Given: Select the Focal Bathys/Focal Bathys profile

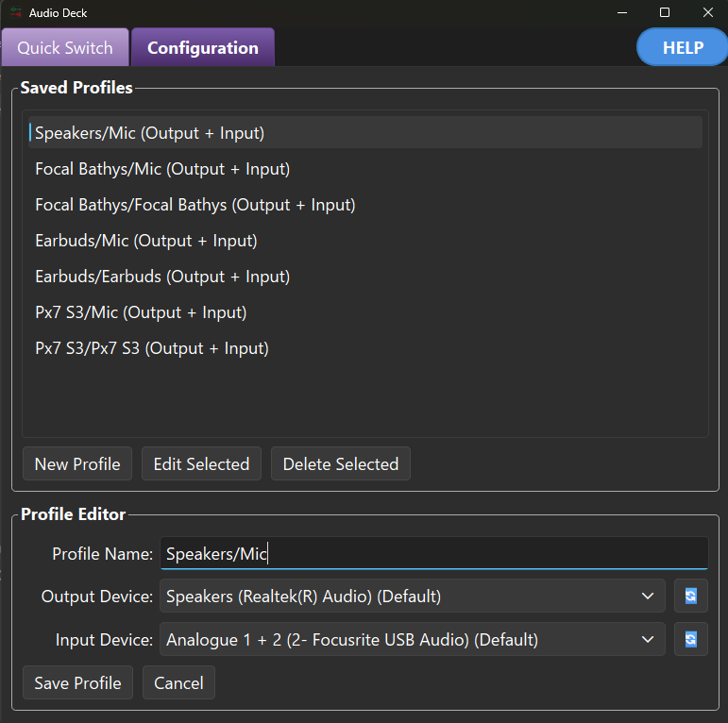Looking at the screenshot, I should point(364,205).
